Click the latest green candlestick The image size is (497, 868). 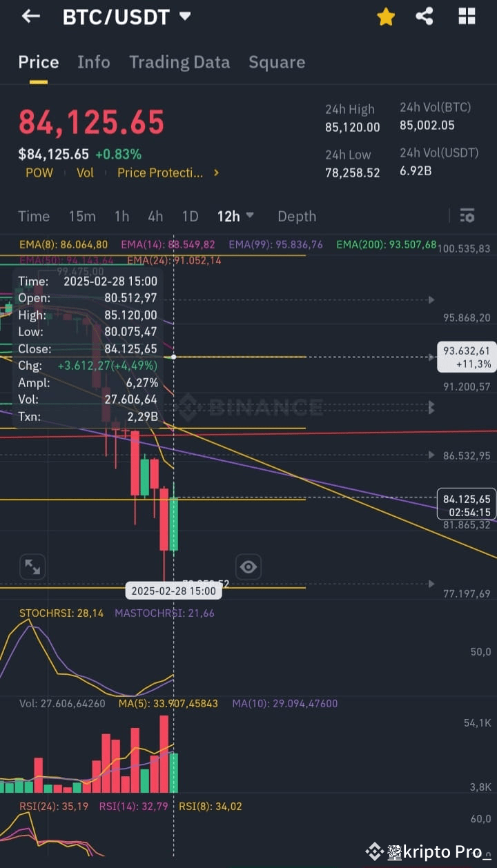click(174, 523)
